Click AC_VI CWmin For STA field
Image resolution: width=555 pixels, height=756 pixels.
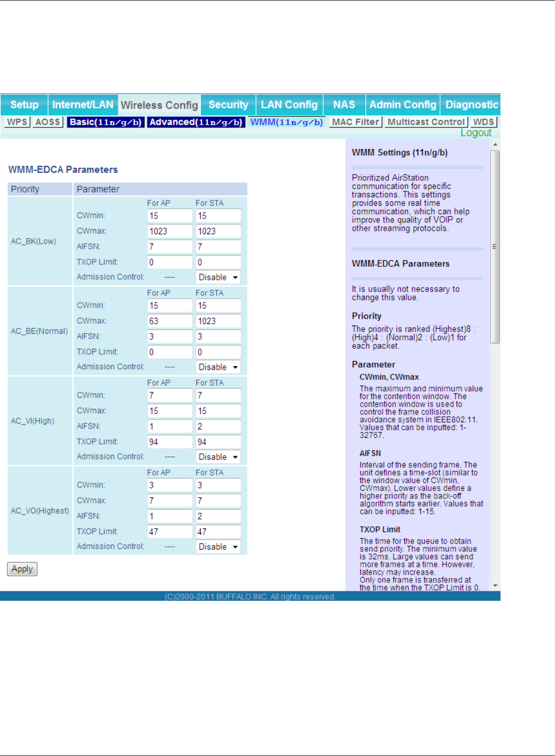coord(219,396)
